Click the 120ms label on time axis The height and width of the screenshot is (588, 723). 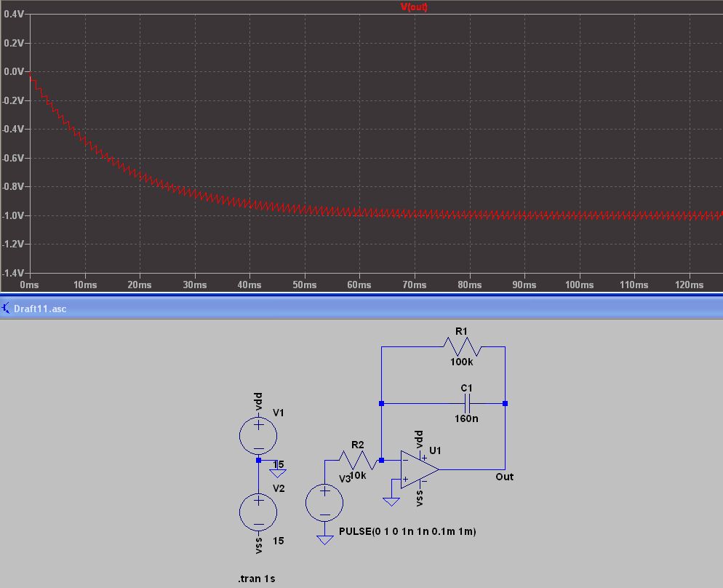click(690, 285)
